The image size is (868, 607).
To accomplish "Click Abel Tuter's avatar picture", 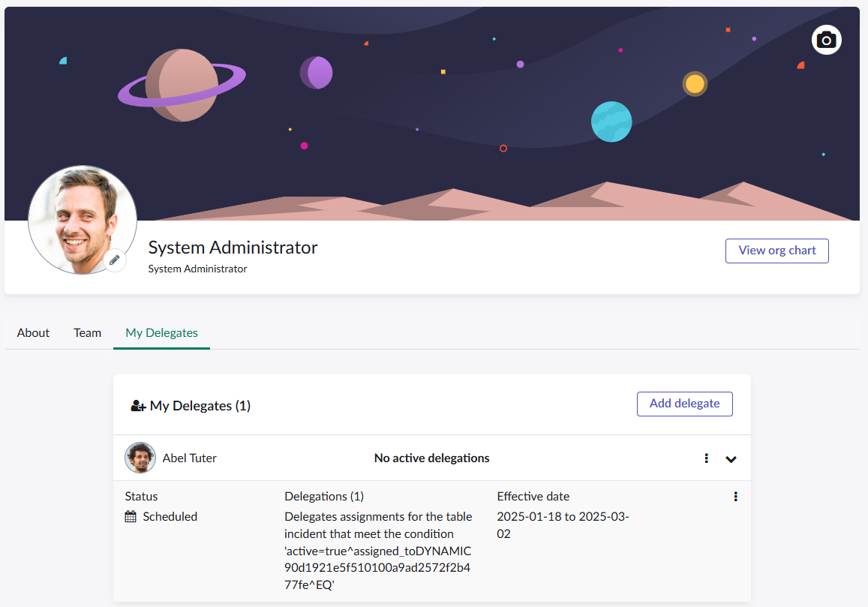I will point(140,458).
